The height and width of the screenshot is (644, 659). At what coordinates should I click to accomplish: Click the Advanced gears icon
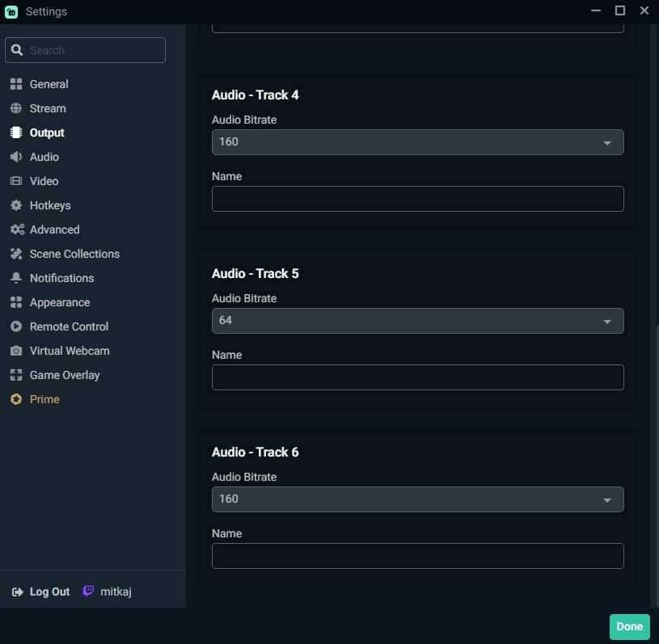coord(17,229)
